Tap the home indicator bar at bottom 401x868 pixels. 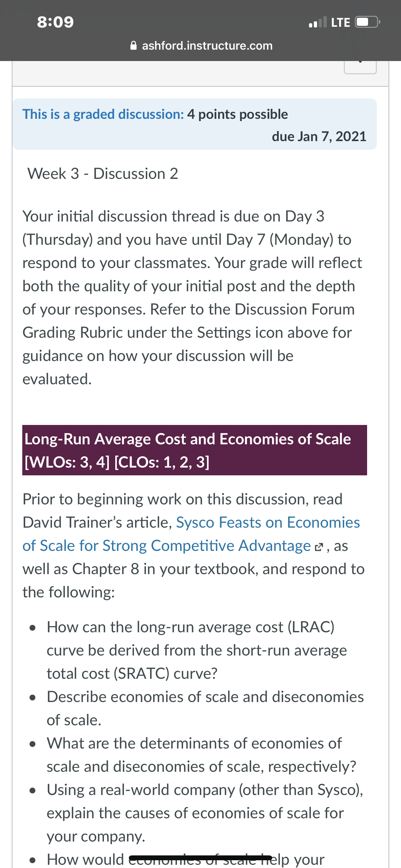[x=200, y=858]
